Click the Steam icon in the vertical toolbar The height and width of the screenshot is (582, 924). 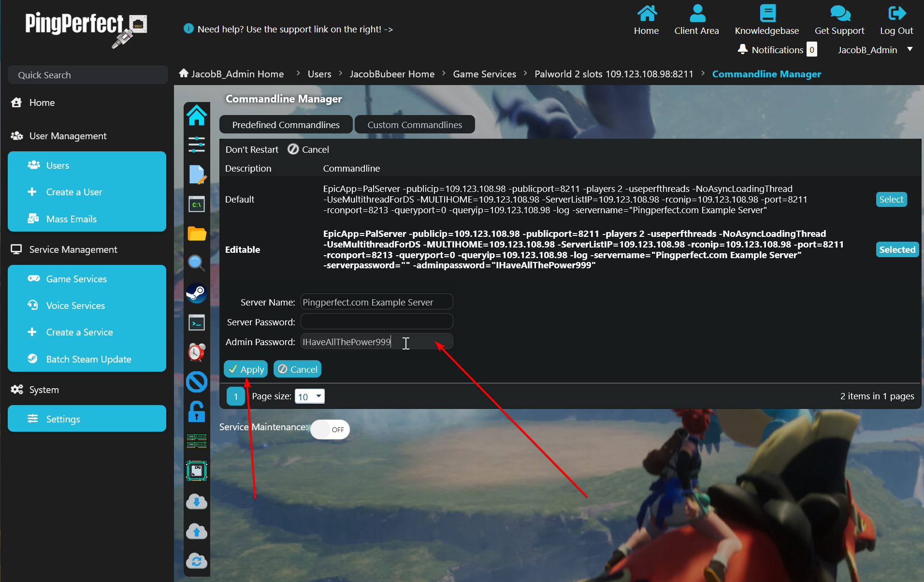click(197, 293)
